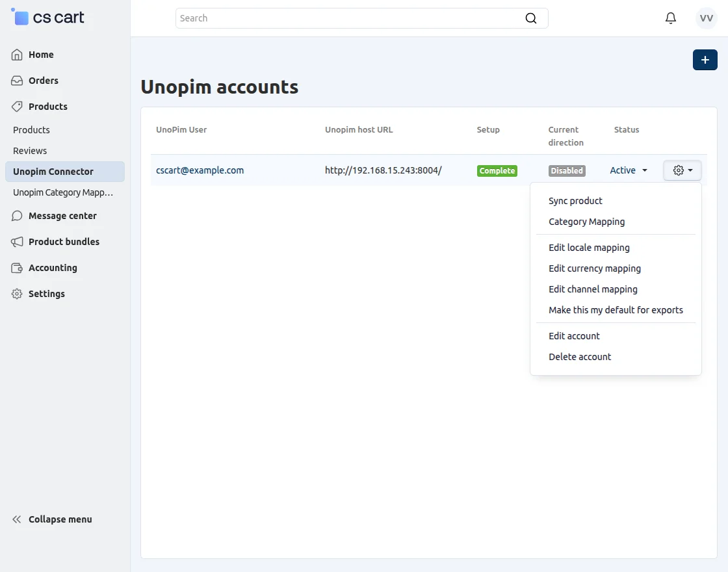
Task: Click the Products tag icon
Action: tap(17, 107)
